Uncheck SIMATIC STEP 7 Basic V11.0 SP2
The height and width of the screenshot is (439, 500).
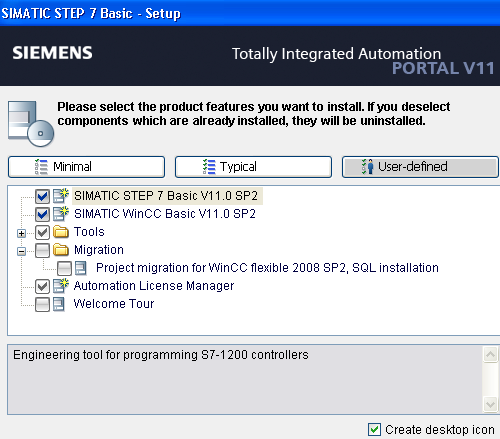tap(42, 196)
